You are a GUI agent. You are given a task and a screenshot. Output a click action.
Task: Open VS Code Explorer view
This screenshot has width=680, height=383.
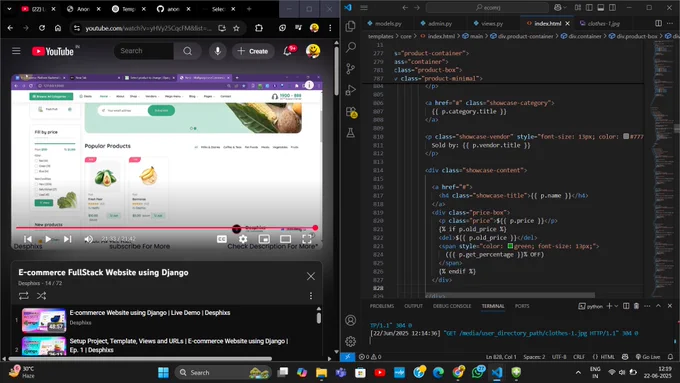(x=350, y=26)
